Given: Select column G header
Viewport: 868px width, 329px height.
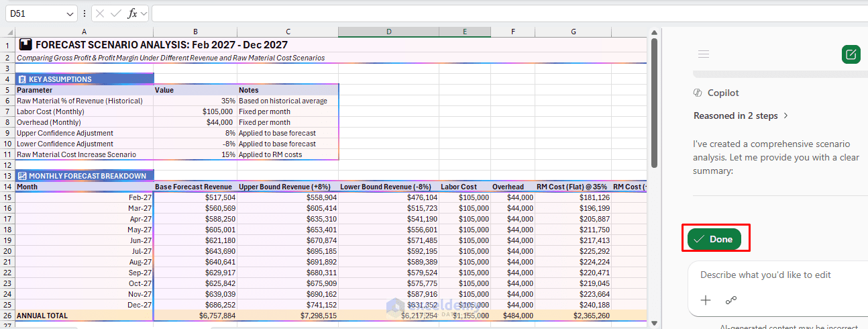Looking at the screenshot, I should point(574,32).
